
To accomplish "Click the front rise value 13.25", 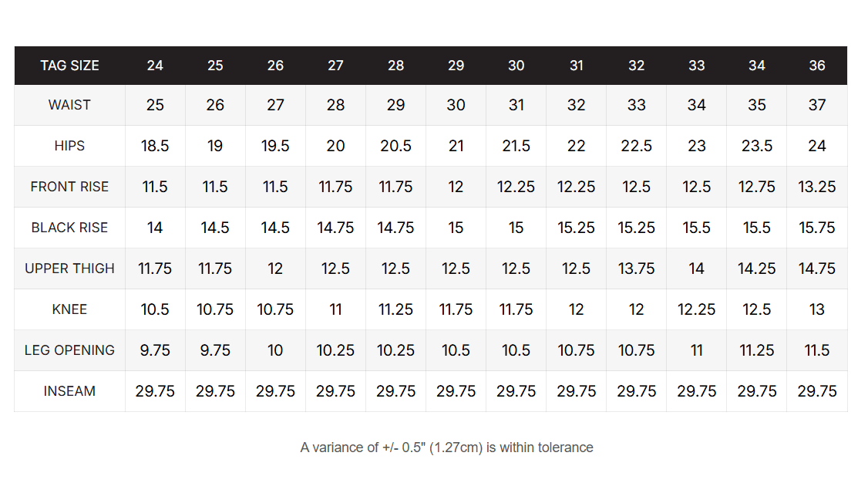I will click(x=817, y=187).
